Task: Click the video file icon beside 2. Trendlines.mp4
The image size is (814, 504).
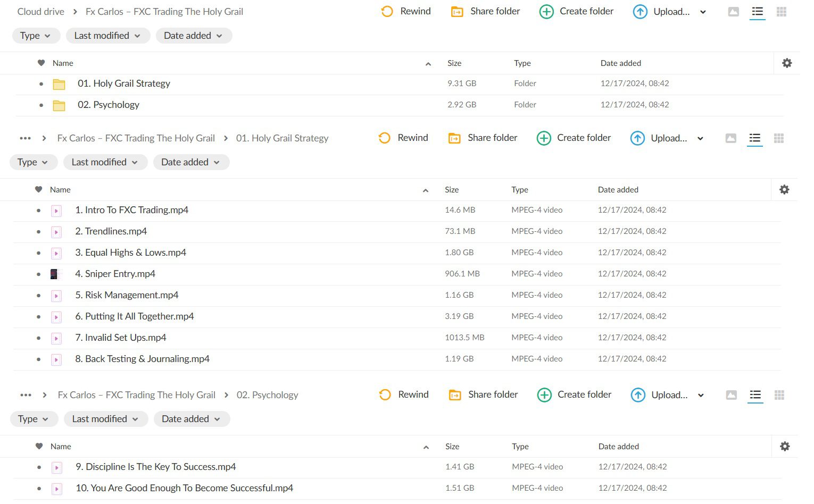Action: (x=56, y=232)
